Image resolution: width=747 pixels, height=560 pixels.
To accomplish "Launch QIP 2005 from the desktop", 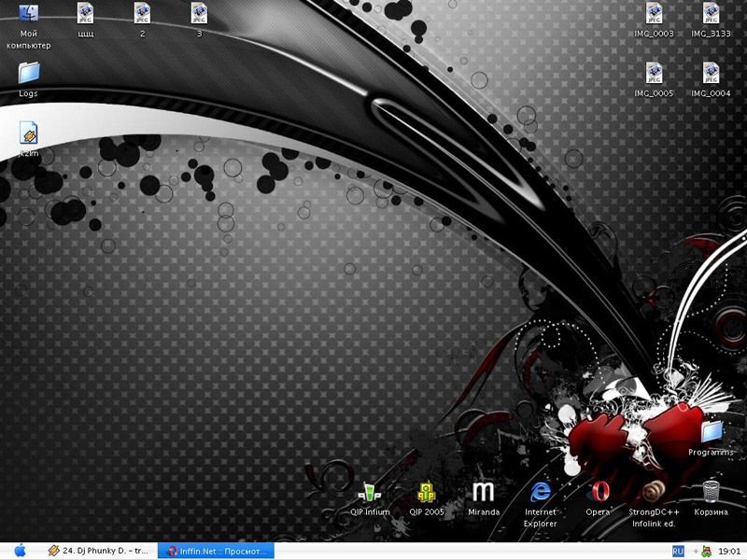I will point(426,492).
